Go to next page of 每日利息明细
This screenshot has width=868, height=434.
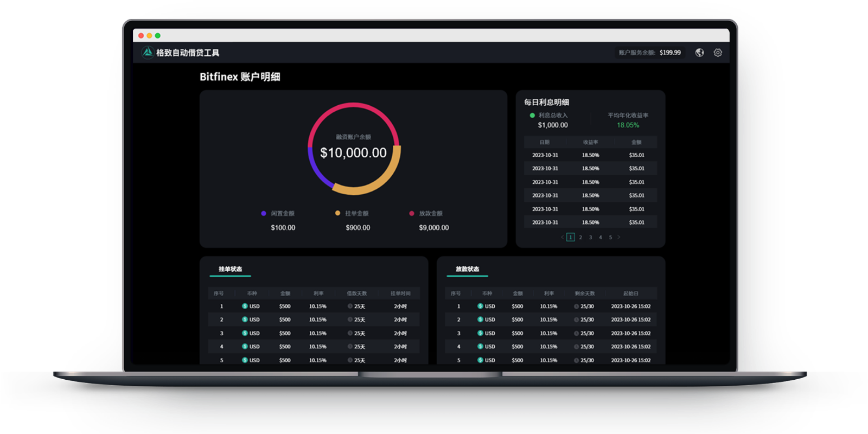pyautogui.click(x=619, y=237)
